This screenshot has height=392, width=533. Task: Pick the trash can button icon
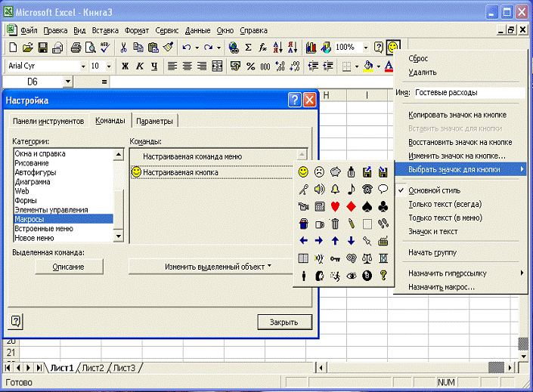[335, 224]
